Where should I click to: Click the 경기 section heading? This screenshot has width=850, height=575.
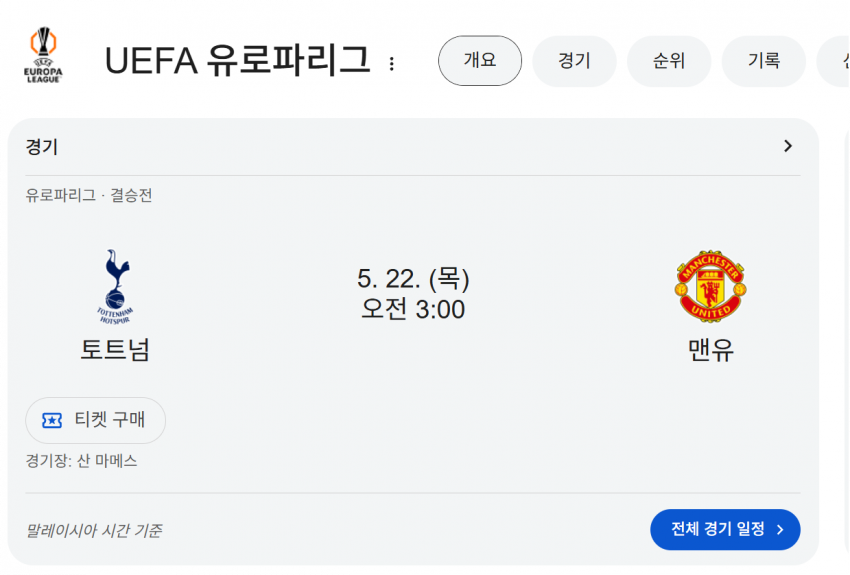[x=42, y=146]
